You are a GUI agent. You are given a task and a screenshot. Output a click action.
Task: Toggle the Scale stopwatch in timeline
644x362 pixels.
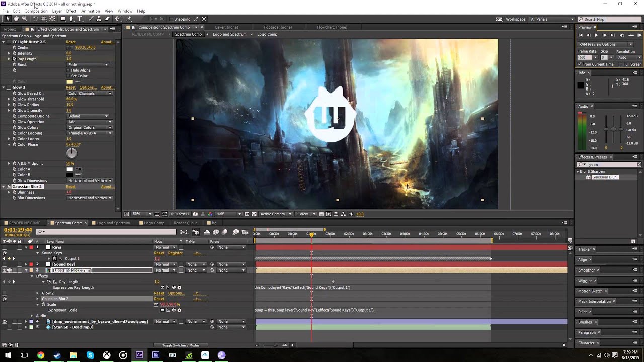point(43,304)
